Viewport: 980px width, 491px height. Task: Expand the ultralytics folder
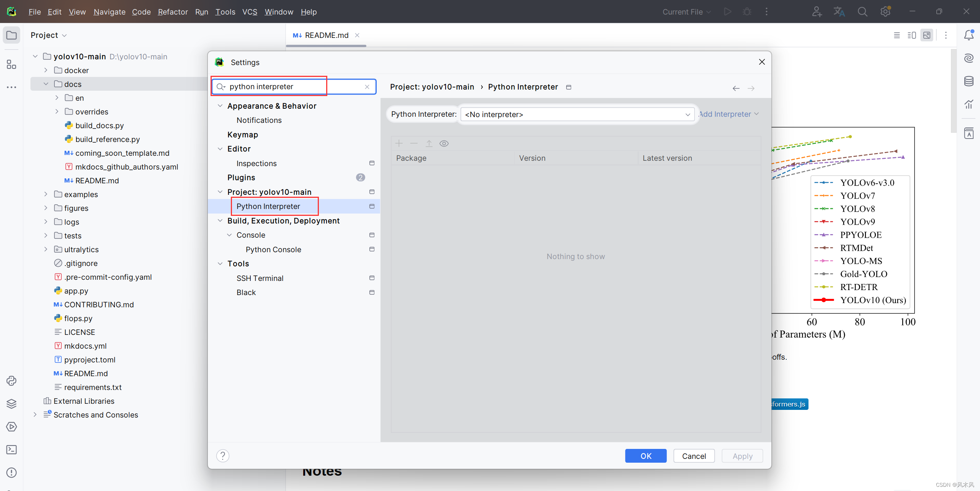[x=46, y=249]
